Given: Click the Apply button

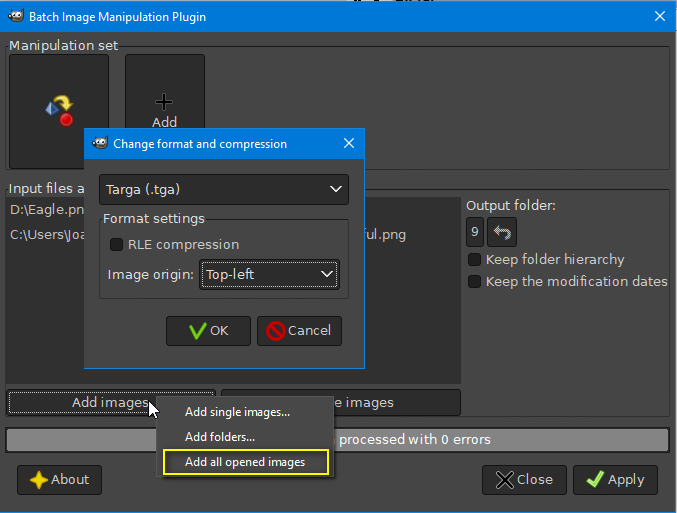Looking at the screenshot, I should [615, 480].
